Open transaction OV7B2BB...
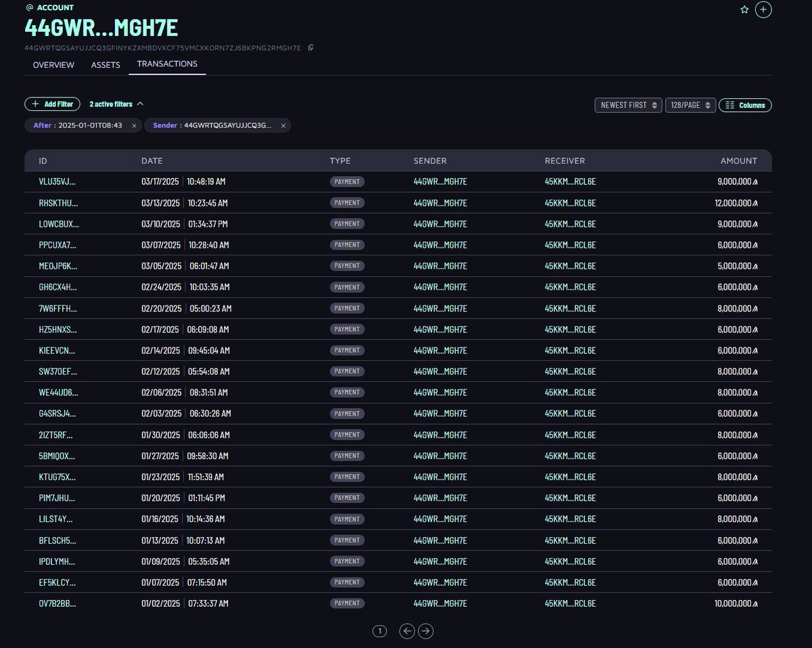The width and height of the screenshot is (812, 648). (x=58, y=603)
